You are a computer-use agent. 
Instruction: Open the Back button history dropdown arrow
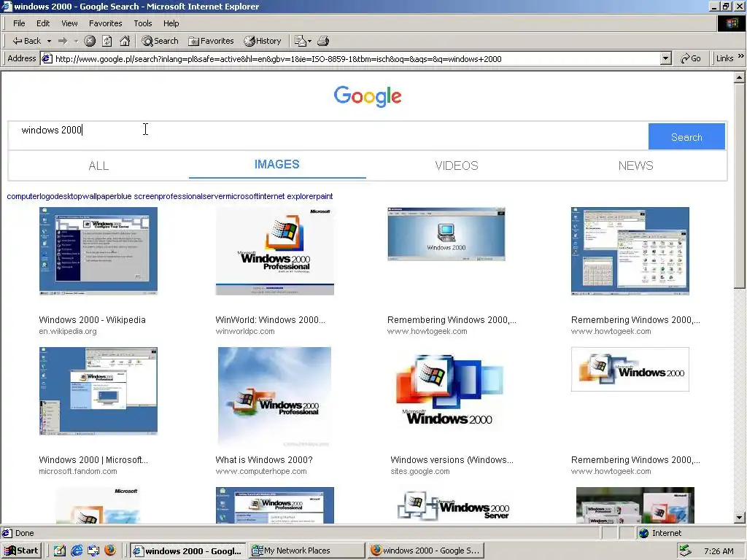point(49,41)
